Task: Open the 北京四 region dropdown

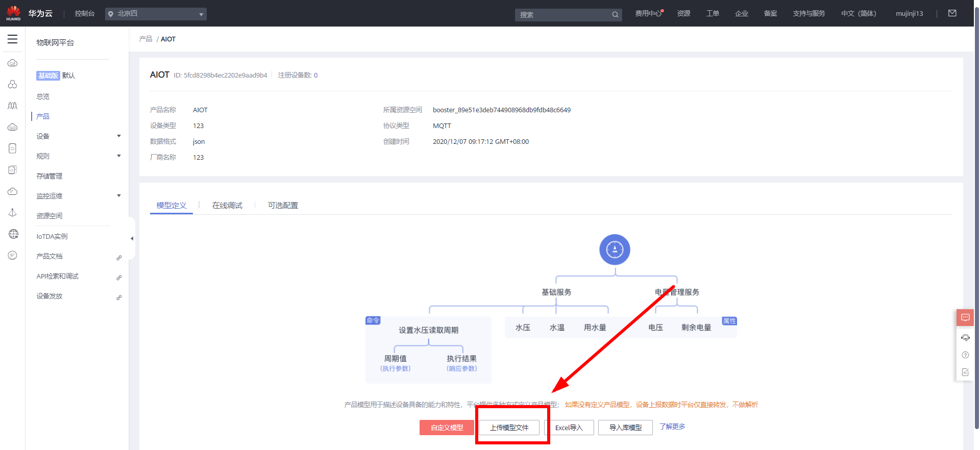Action: point(156,14)
